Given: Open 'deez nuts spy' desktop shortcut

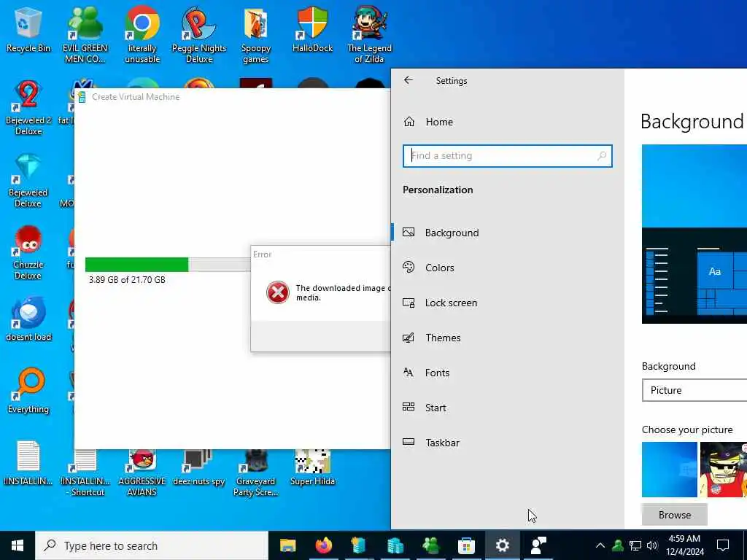Looking at the screenshot, I should point(198,467).
